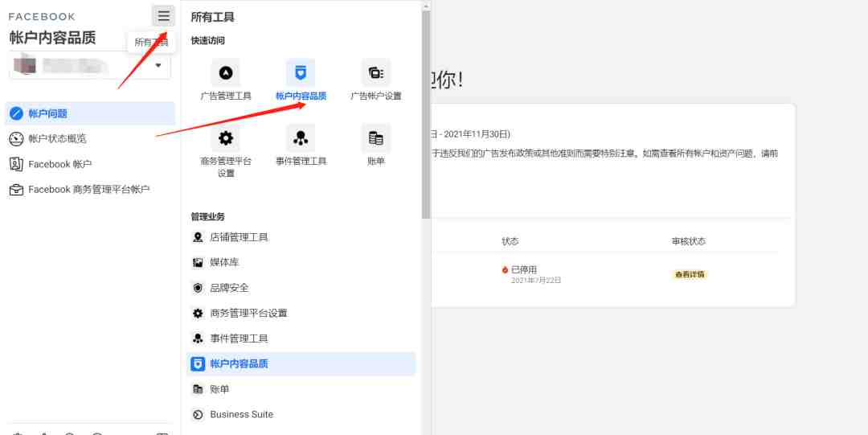Screen dimensions: 868x435
Task: Open 账单 quick access icon
Action: pyautogui.click(x=376, y=138)
